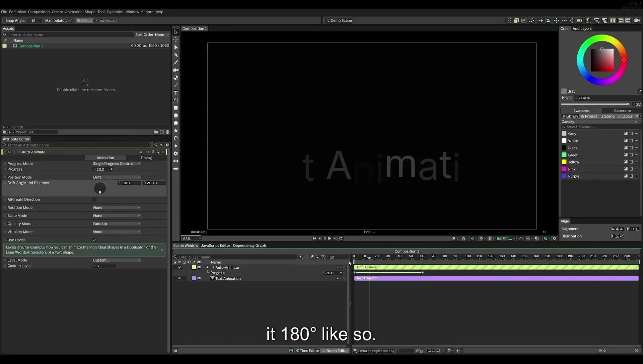Image resolution: width=643 pixels, height=364 pixels.
Task: Select the Camera tool in toolbar
Action: [176, 70]
